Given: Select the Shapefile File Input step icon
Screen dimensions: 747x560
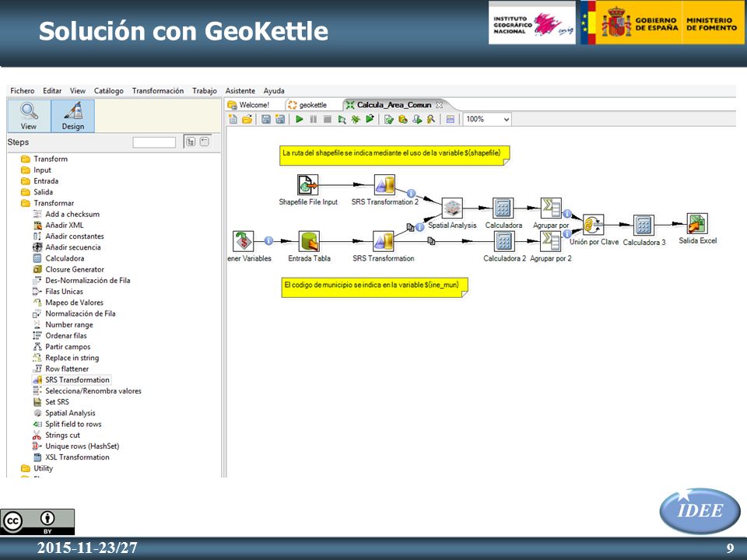Looking at the screenshot, I should coord(308,185).
